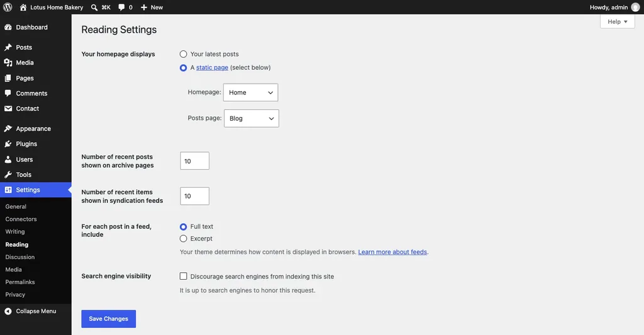The height and width of the screenshot is (335, 644).
Task: Open Privacy settings submenu item
Action: pos(15,294)
